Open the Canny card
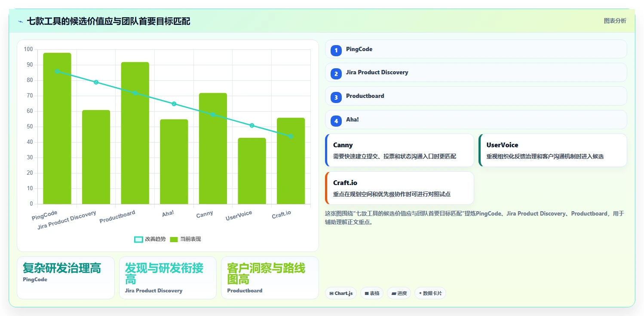 (x=399, y=150)
